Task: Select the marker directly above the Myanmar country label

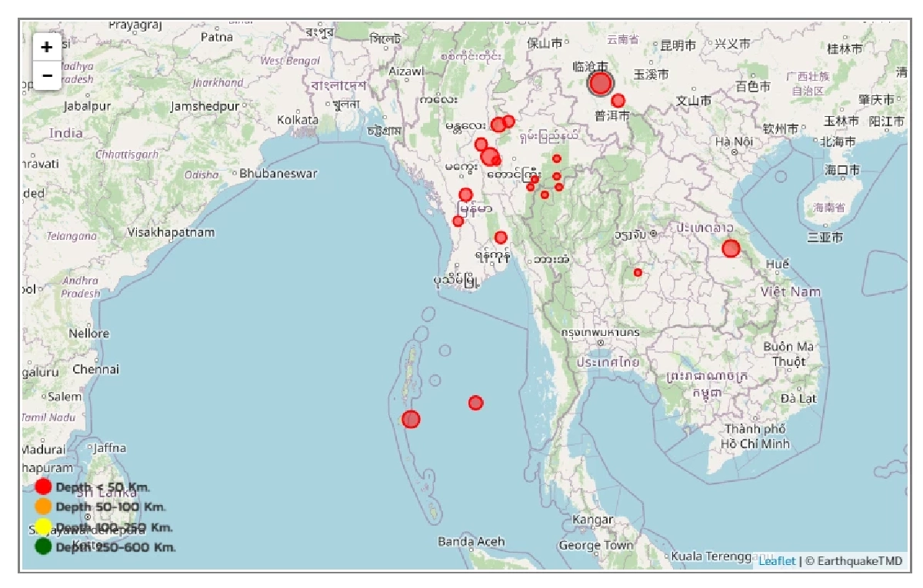Action: click(465, 194)
